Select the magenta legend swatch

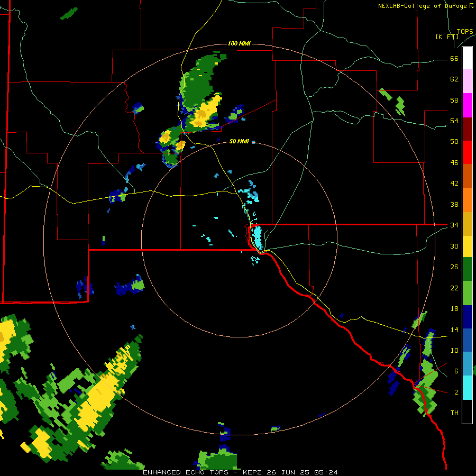tap(467, 105)
